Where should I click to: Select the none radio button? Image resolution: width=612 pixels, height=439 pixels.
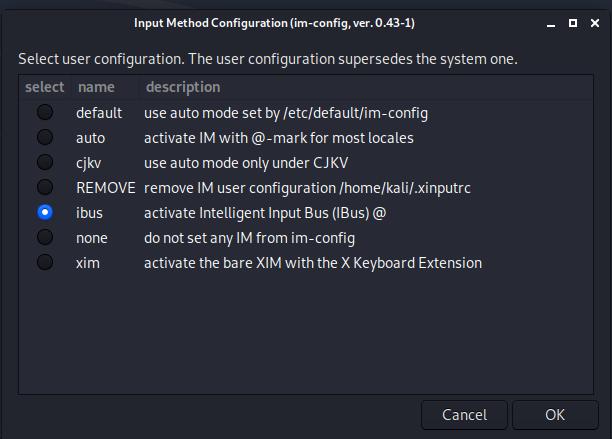(45, 238)
